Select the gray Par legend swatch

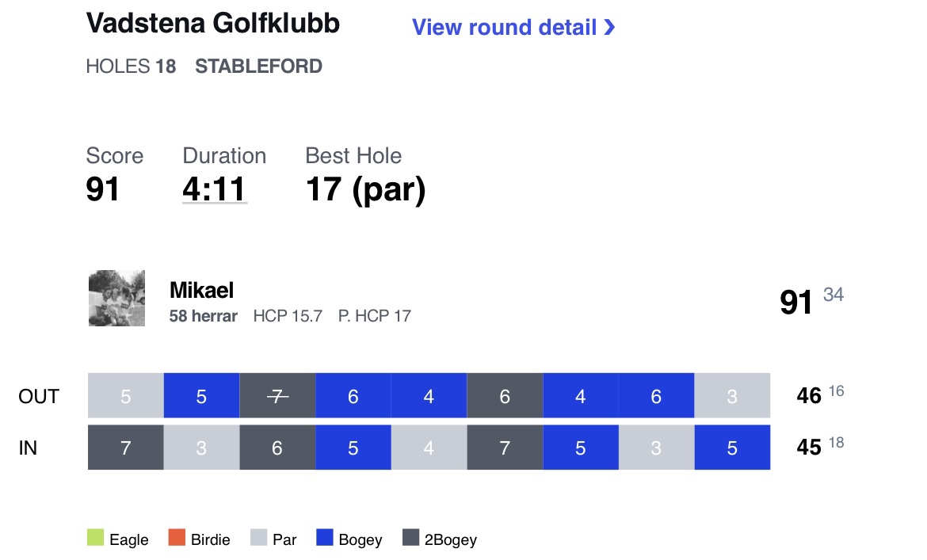(x=258, y=538)
